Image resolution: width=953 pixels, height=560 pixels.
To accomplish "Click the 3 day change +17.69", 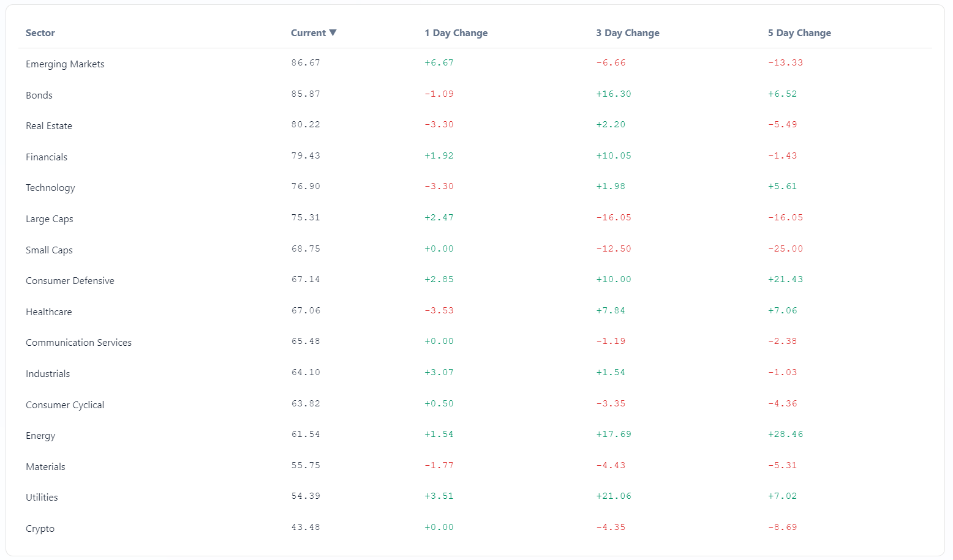I will tap(614, 434).
